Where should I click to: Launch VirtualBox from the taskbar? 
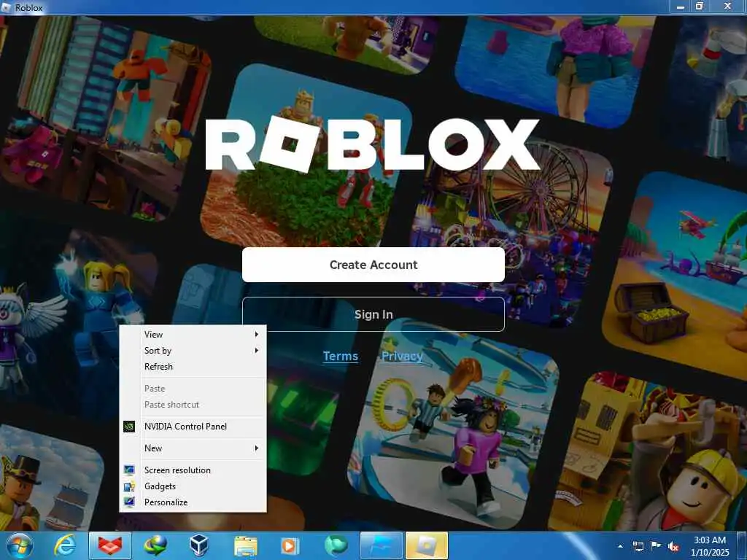coord(198,545)
